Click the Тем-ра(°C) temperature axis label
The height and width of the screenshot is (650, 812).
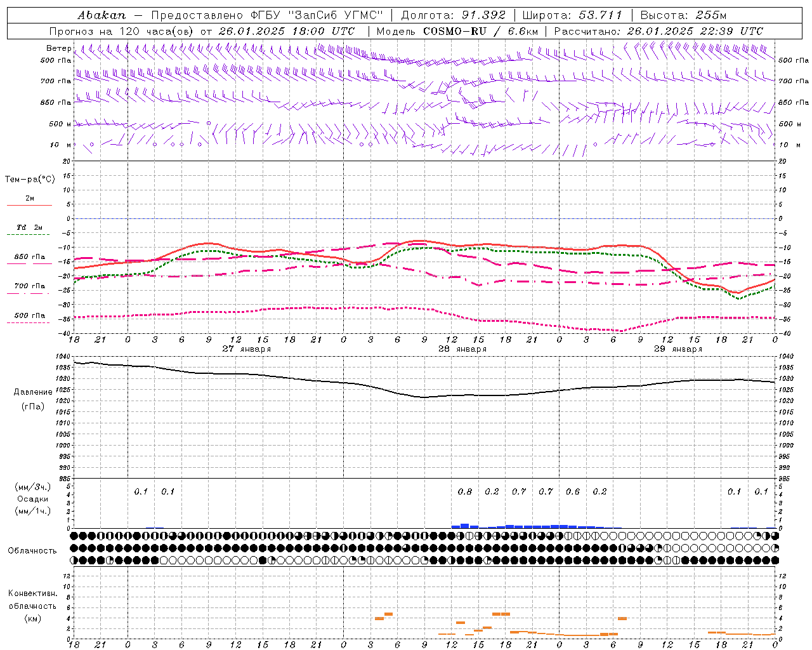pyautogui.click(x=30, y=180)
